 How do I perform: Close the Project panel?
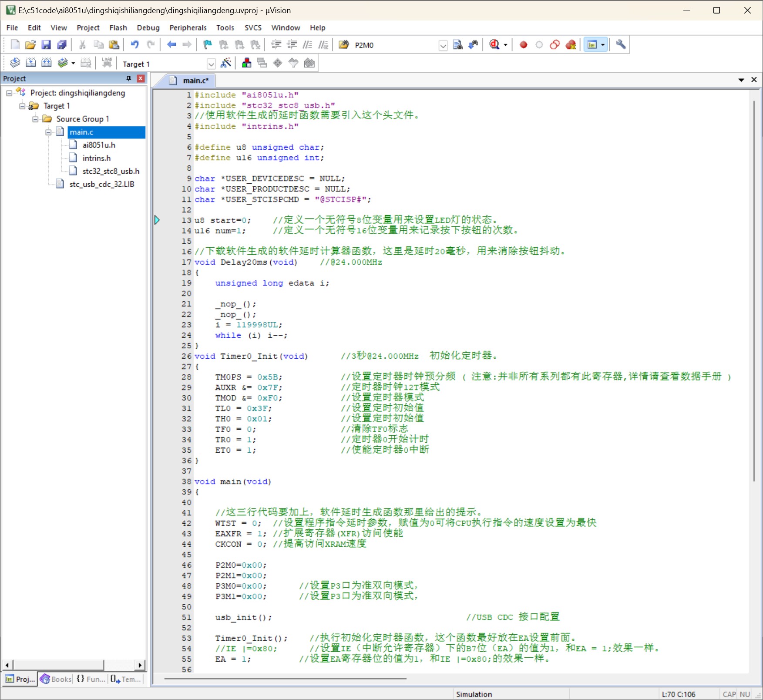coord(141,78)
